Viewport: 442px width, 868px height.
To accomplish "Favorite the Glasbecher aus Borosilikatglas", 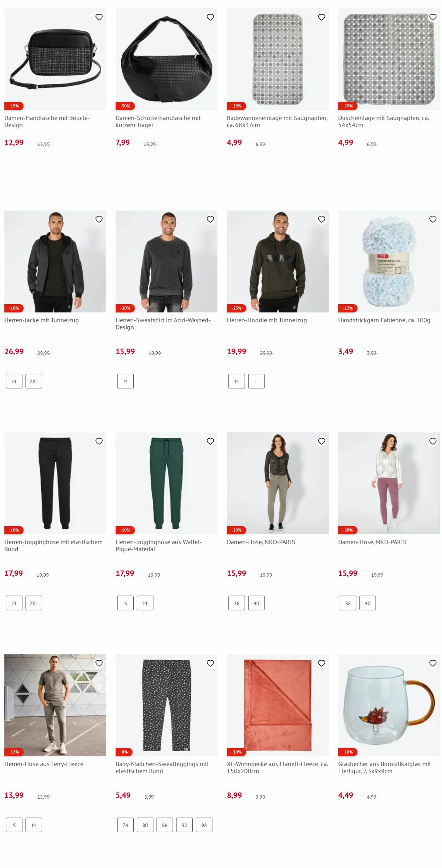I will (x=433, y=663).
